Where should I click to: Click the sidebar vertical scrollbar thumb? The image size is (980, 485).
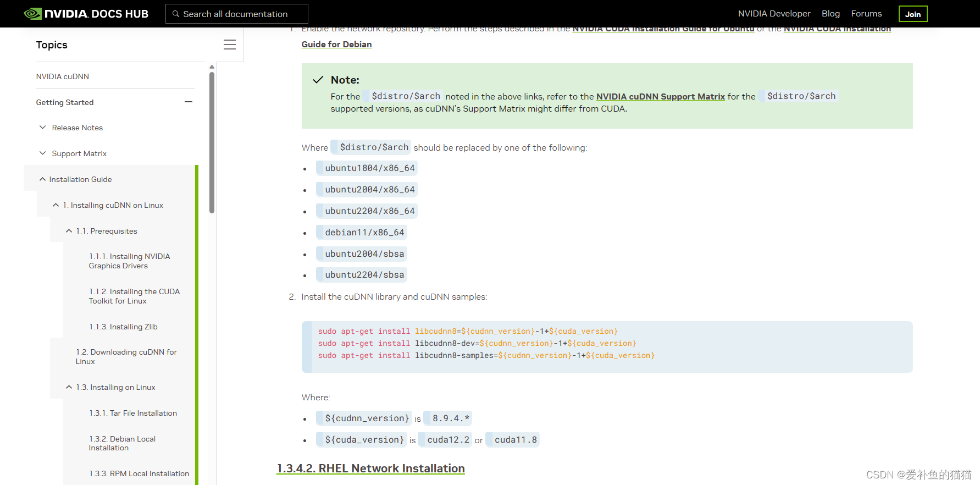point(212,142)
